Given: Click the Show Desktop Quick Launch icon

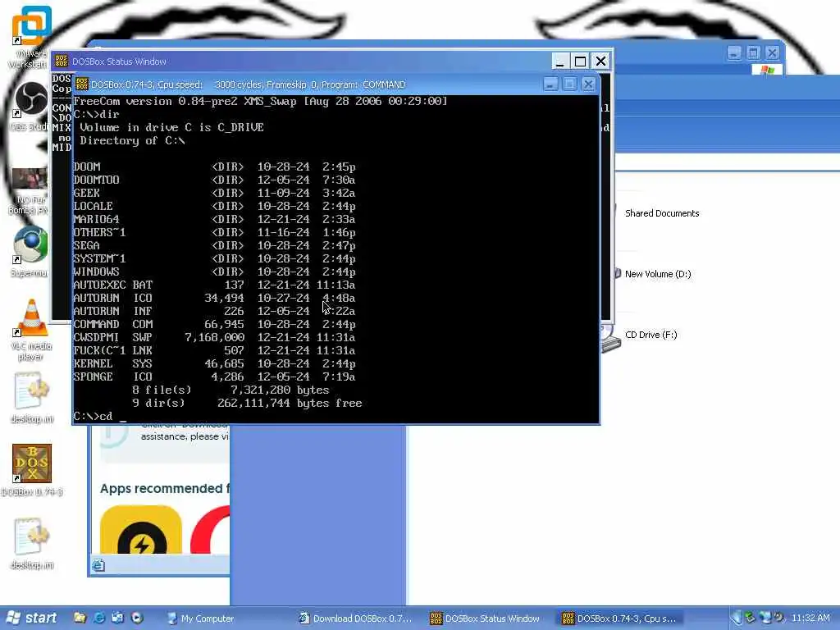Looking at the screenshot, I should click(x=118, y=618).
